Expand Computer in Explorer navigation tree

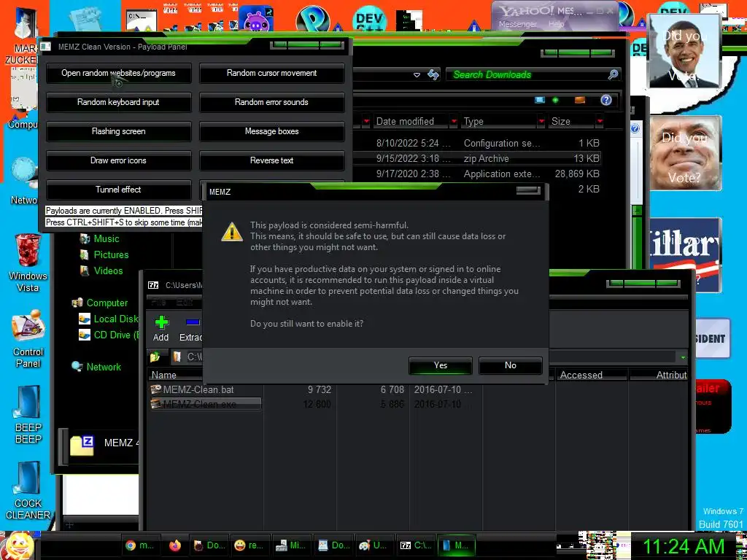tap(107, 303)
